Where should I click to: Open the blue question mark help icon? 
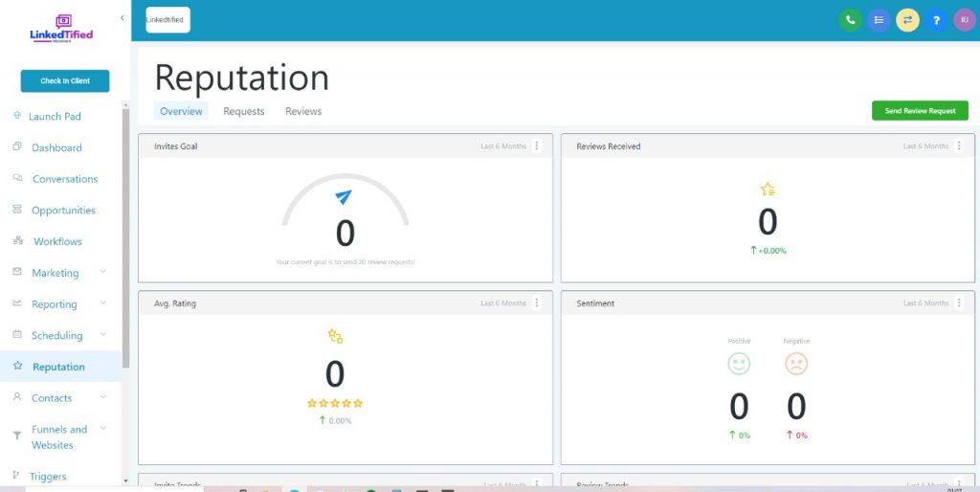[936, 20]
